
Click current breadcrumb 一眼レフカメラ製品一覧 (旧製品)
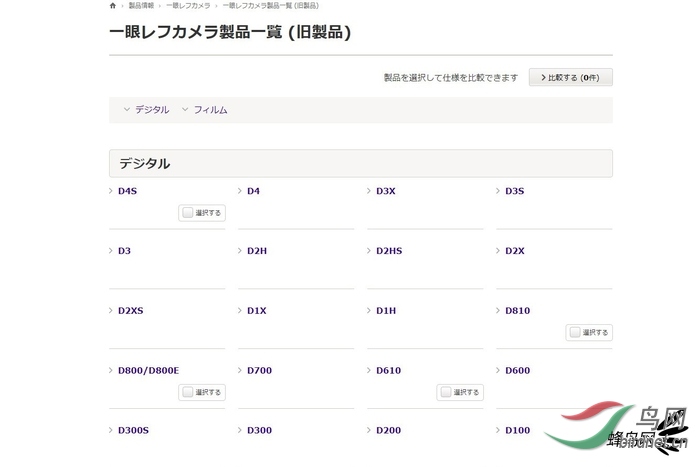point(271,6)
